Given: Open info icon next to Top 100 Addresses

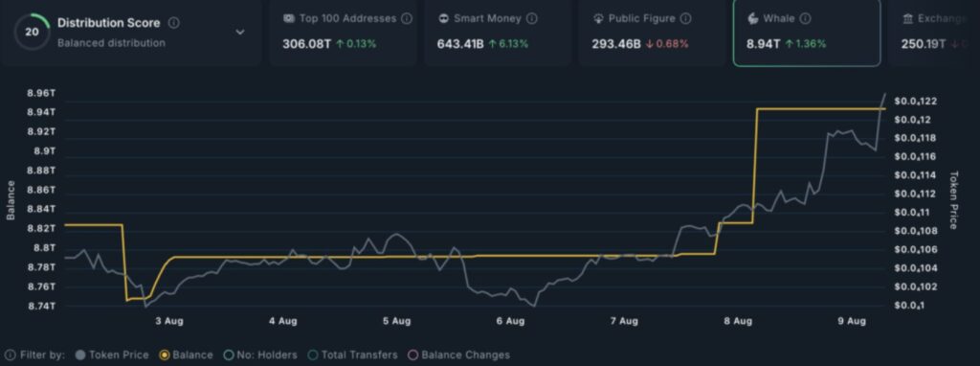Looking at the screenshot, I should click(x=407, y=19).
